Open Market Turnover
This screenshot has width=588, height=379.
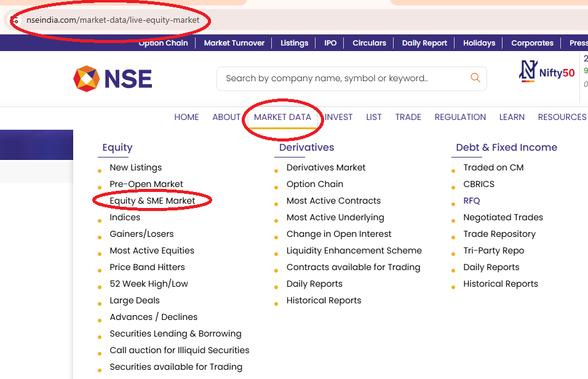pos(234,42)
